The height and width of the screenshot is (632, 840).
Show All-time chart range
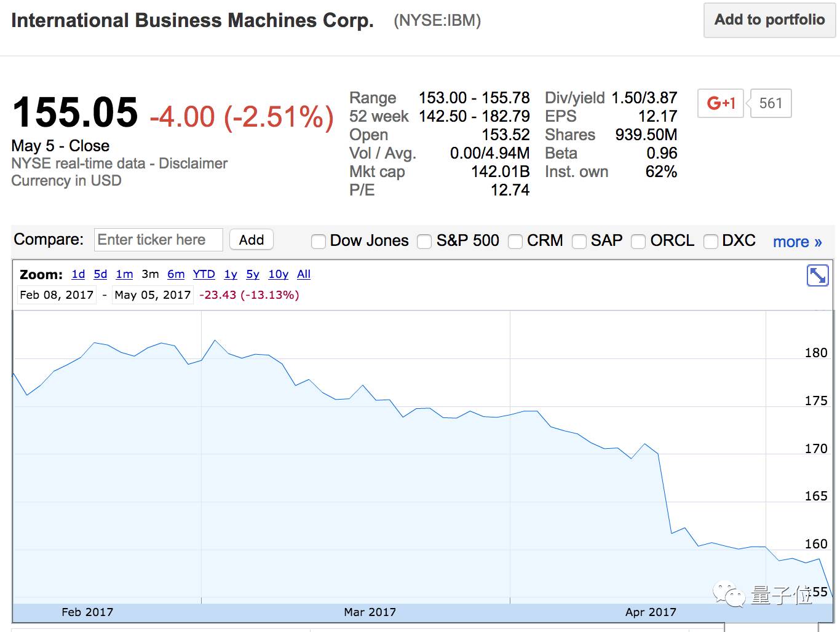[304, 274]
